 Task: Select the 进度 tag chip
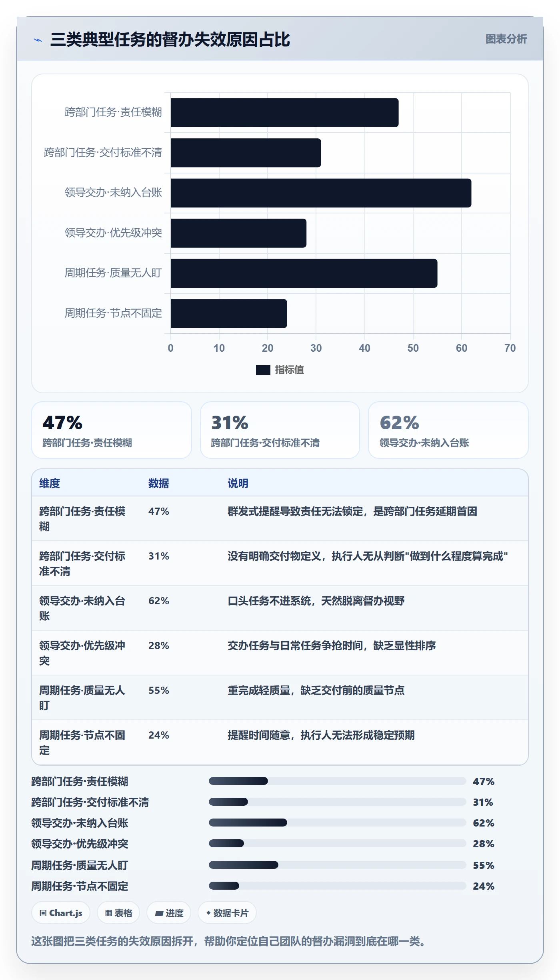tap(169, 913)
